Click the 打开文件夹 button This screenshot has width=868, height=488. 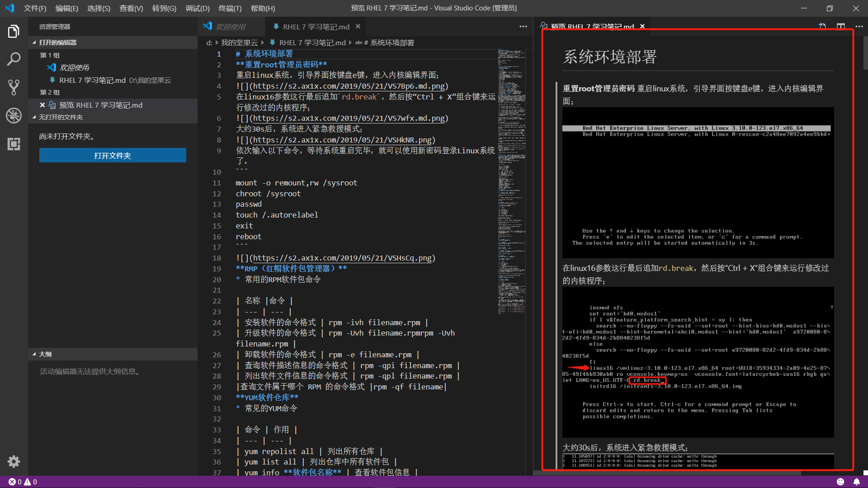pyautogui.click(x=113, y=156)
